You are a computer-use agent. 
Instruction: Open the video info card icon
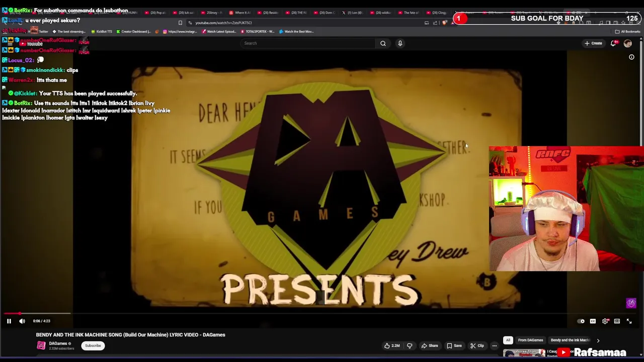click(x=631, y=57)
